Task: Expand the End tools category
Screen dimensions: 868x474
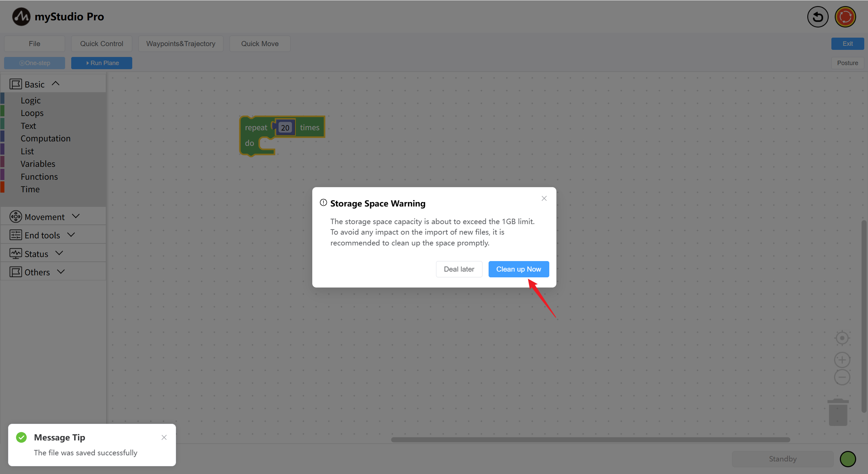Action: coord(42,235)
